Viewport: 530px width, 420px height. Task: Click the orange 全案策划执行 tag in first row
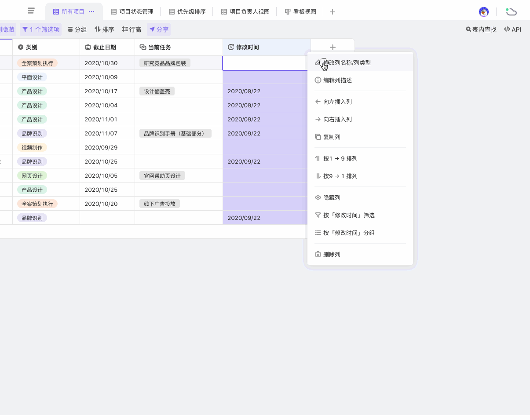point(37,63)
